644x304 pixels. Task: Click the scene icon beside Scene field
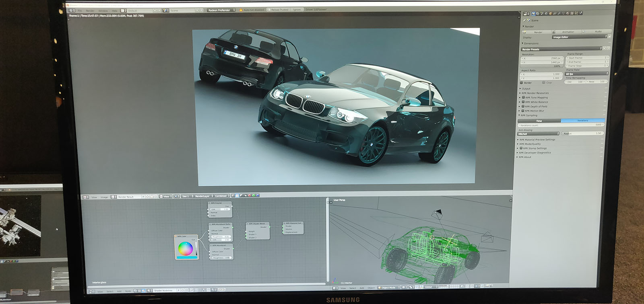[x=166, y=10]
